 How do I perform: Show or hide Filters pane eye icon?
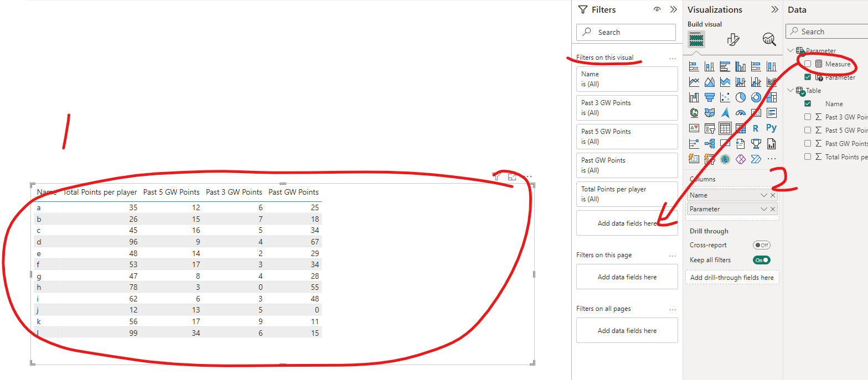point(657,9)
